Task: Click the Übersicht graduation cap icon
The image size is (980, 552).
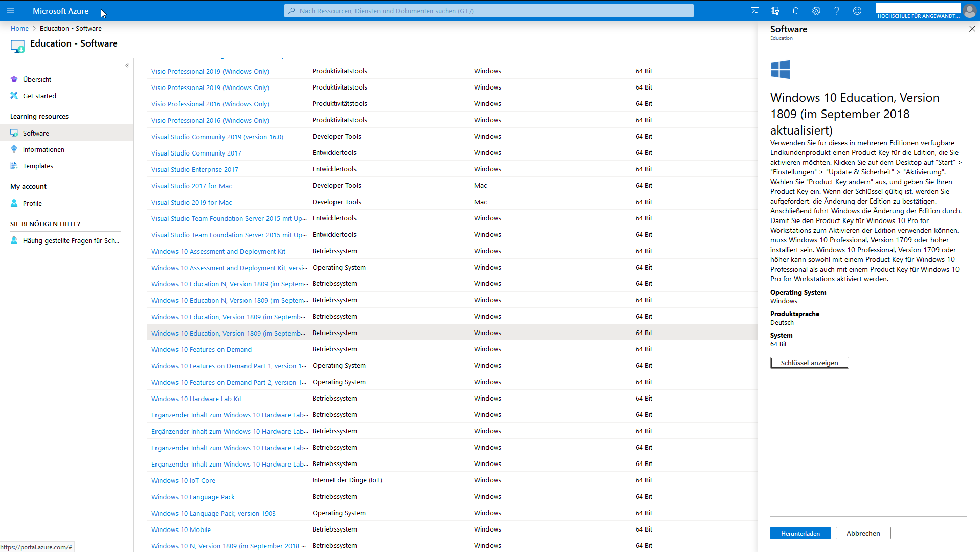Action: click(14, 79)
